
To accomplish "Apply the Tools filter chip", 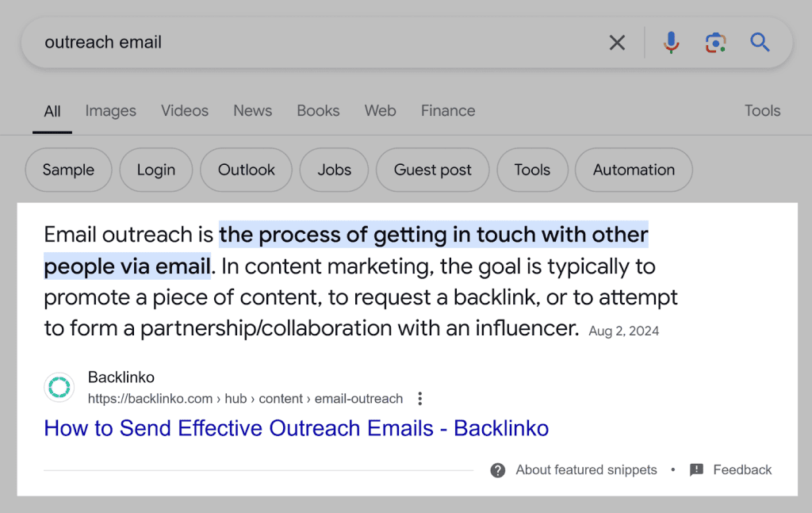I will (532, 170).
